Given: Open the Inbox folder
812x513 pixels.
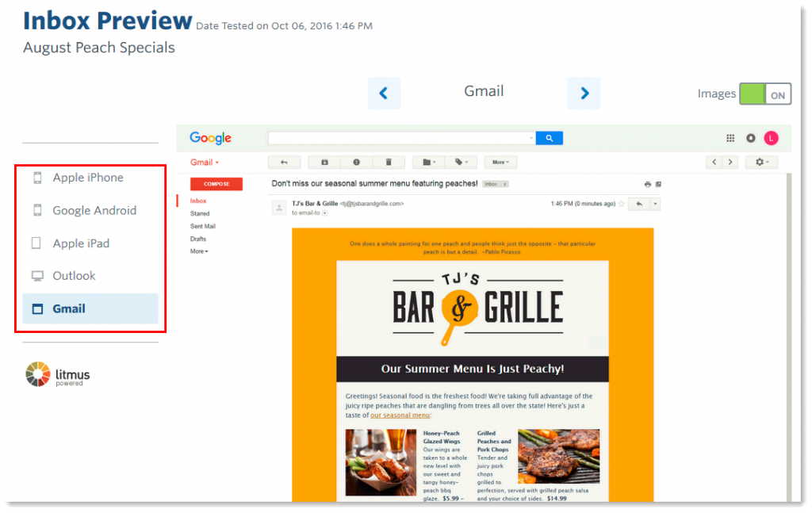Looking at the screenshot, I should (197, 201).
